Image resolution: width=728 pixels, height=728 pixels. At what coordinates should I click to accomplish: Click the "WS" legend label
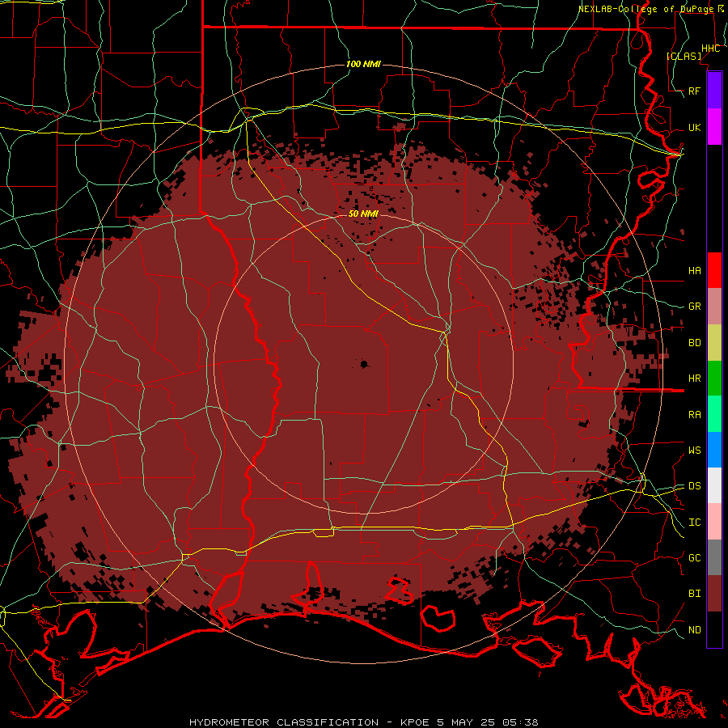point(694,451)
